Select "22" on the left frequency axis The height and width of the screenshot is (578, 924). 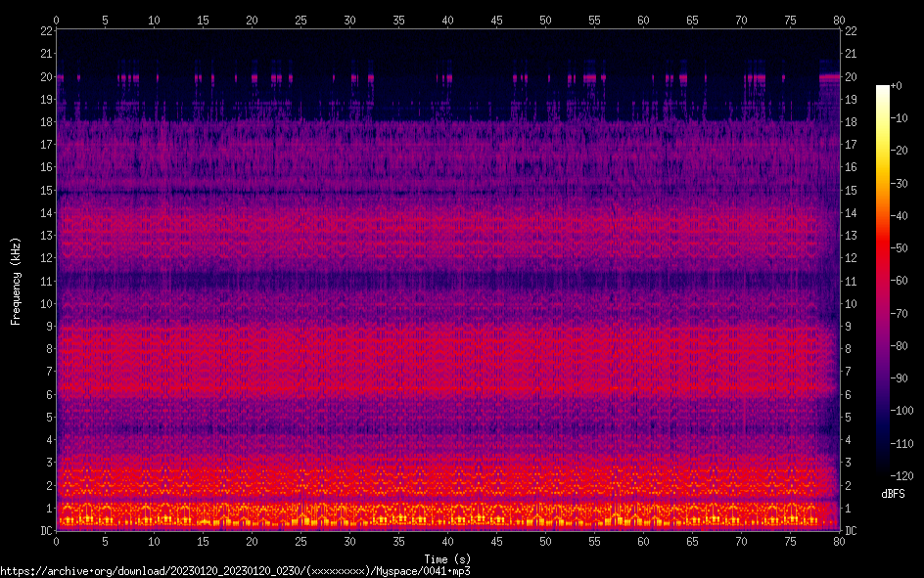coord(46,31)
